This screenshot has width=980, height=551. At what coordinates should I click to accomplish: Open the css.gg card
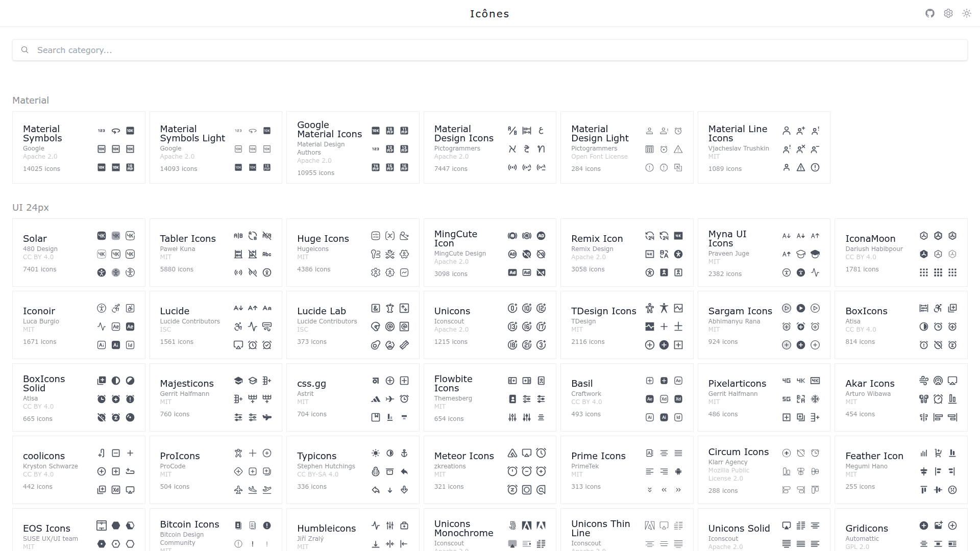[353, 397]
